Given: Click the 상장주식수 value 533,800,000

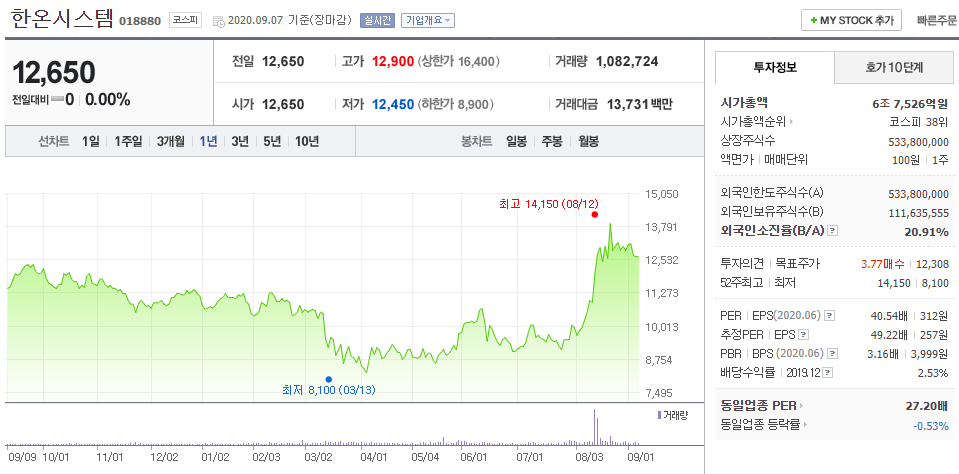Looking at the screenshot, I should 918,141.
